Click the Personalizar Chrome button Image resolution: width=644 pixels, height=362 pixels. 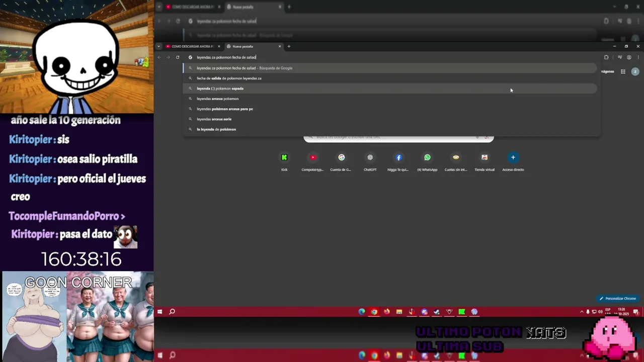pyautogui.click(x=617, y=299)
